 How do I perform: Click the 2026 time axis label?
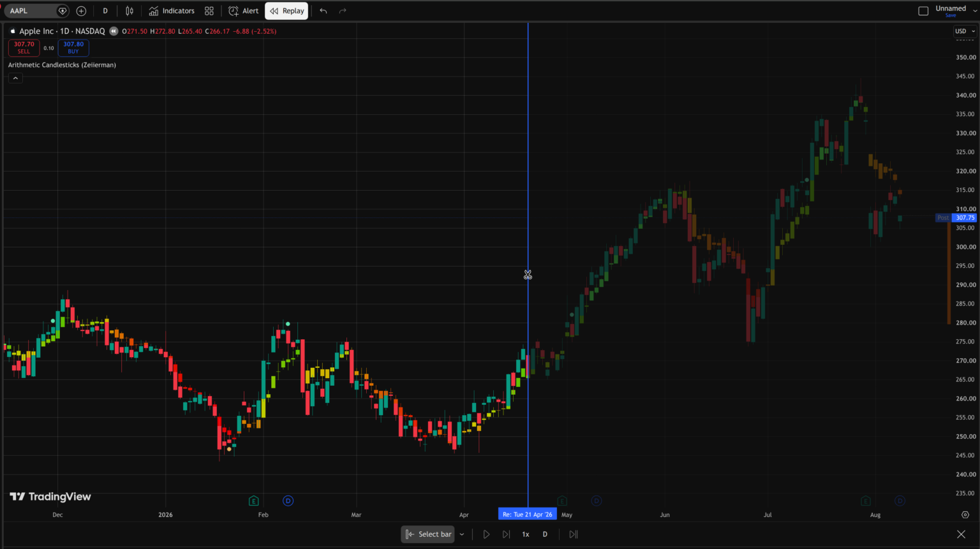pos(165,515)
